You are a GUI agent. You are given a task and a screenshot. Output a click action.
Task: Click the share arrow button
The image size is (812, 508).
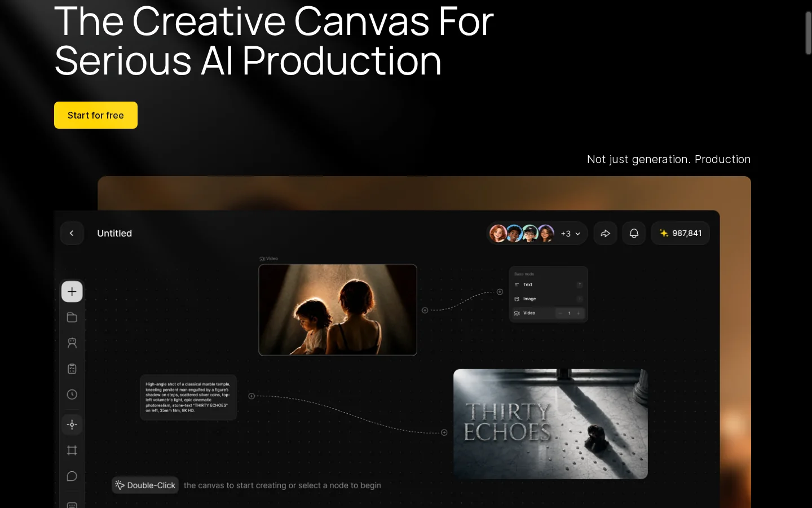tap(605, 233)
